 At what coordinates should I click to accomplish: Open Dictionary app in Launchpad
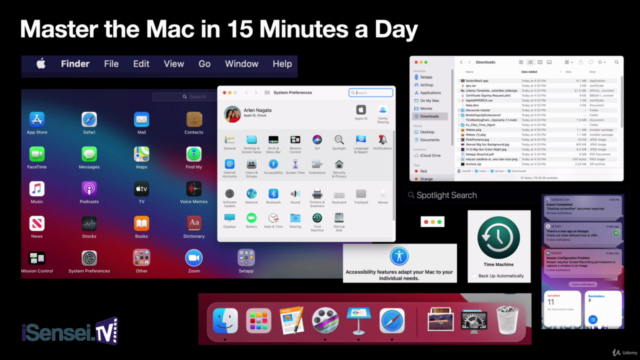[193, 224]
